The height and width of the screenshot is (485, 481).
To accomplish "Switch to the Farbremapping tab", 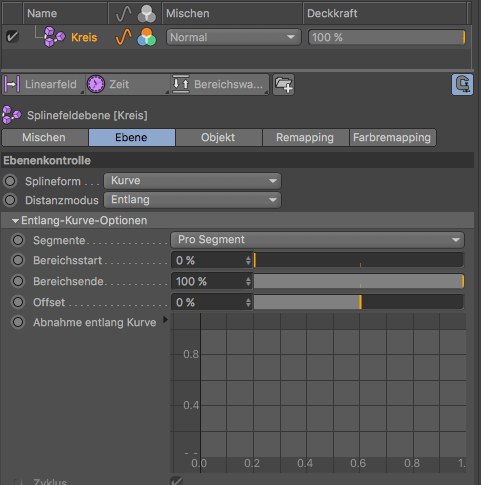I will coord(392,137).
